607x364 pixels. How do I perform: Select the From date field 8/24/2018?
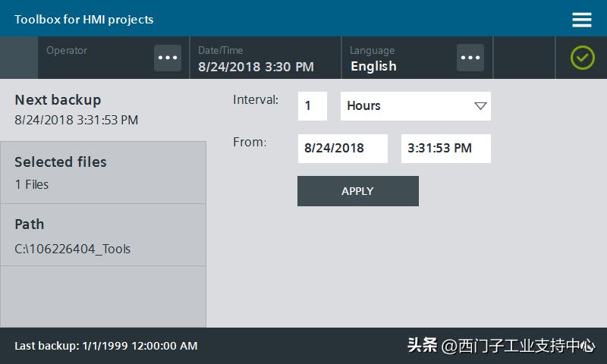point(342,149)
